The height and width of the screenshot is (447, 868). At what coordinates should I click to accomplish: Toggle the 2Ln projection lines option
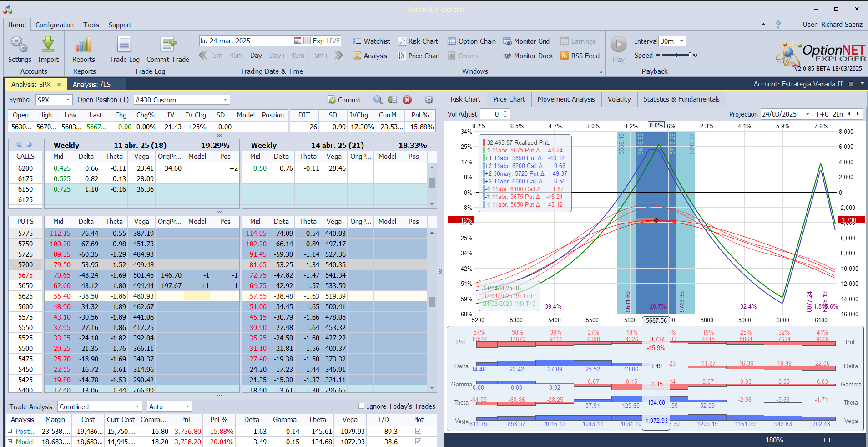tap(838, 114)
